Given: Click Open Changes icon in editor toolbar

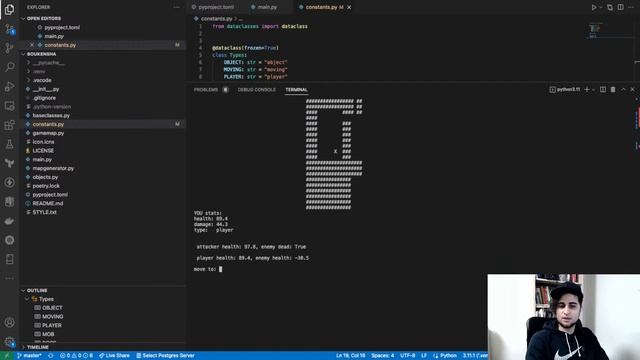Looking at the screenshot, I should [x=610, y=7].
